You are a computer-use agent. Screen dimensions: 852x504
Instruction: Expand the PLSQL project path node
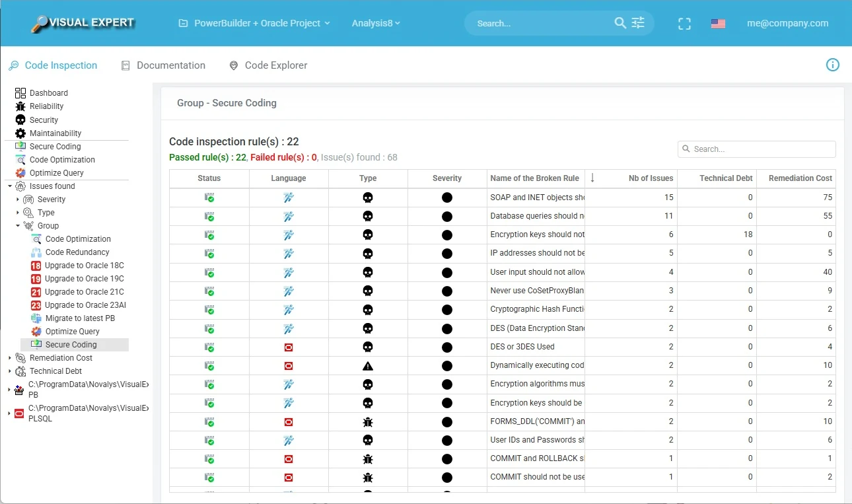(x=10, y=414)
